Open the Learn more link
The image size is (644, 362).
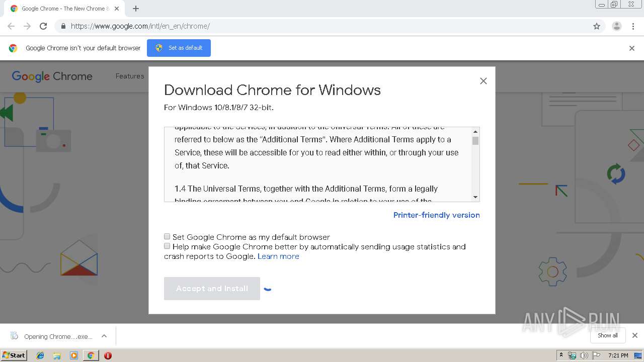[x=278, y=256]
